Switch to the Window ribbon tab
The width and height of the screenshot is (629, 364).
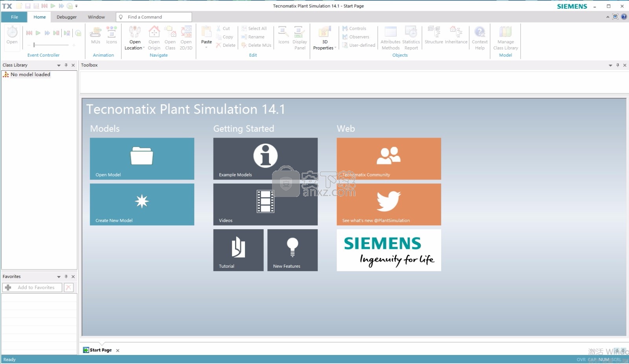[96, 17]
